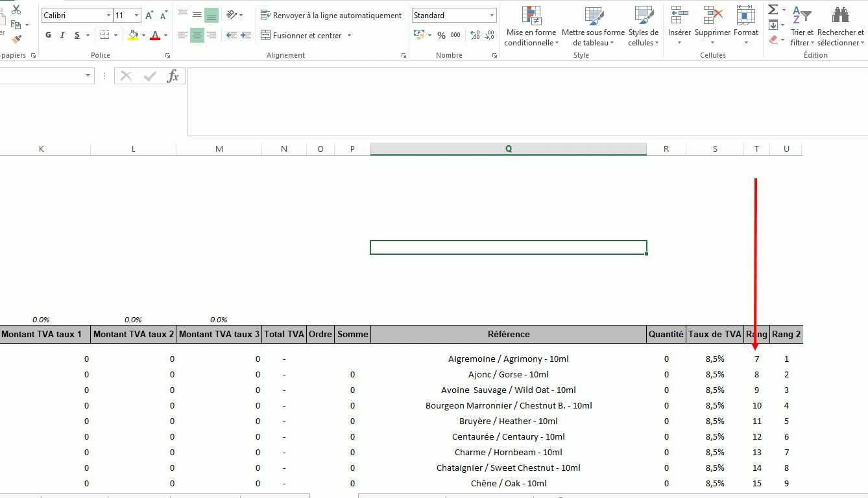The image size is (868, 498).
Task: Expand the Standard number format dropdown
Action: click(x=492, y=16)
